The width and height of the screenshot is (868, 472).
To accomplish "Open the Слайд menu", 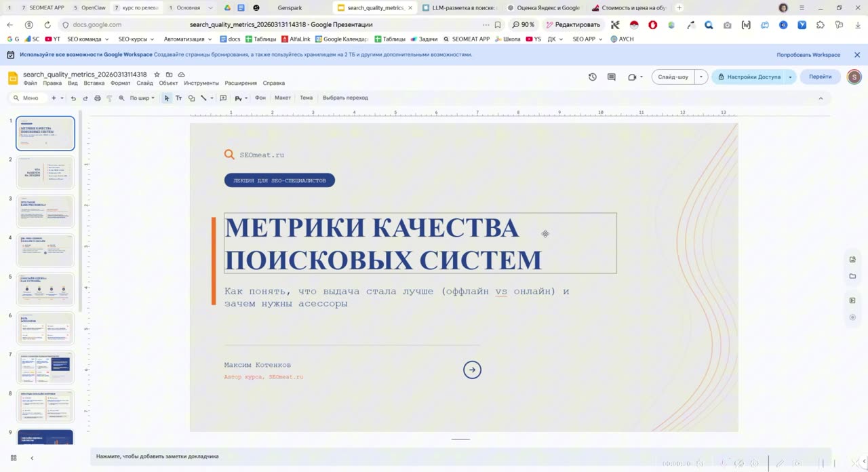I will pyautogui.click(x=144, y=83).
